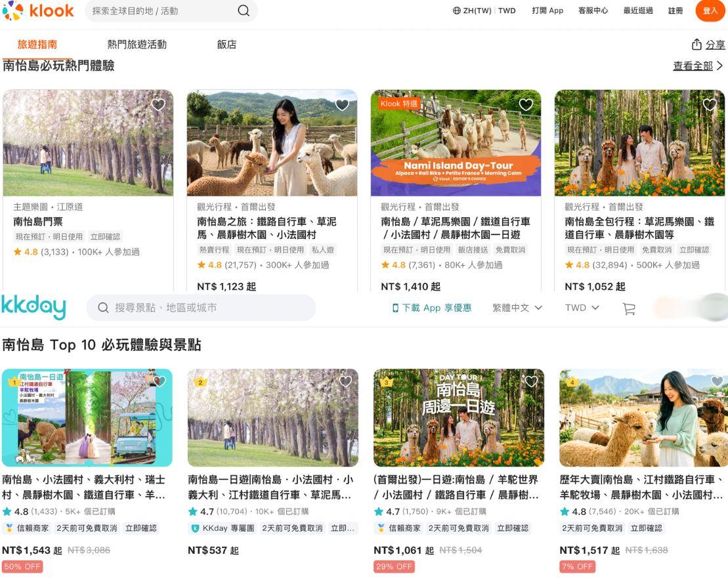Screen dimensions: 728x582
Task: Click KKday title 南怡島一日遊|南怡島・小法國村
Action: click(270, 487)
